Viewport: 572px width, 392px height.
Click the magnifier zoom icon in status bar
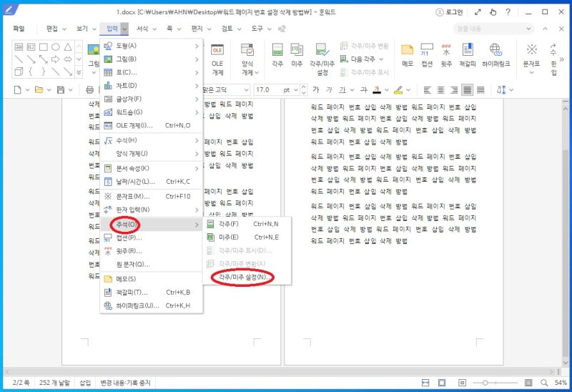click(544, 383)
